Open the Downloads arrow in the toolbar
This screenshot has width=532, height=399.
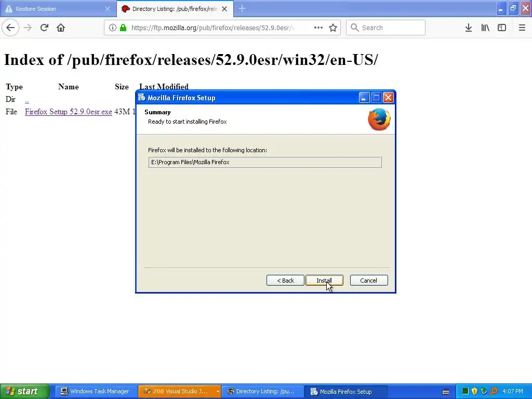coord(469,28)
